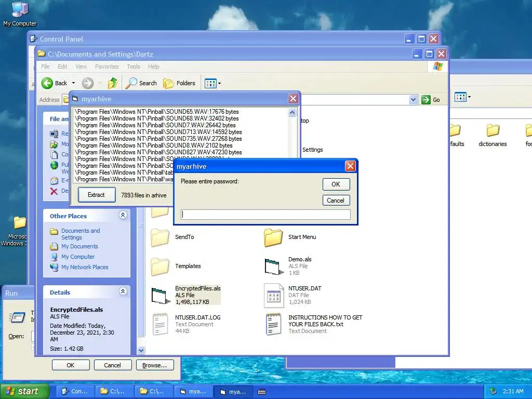Click the task pane scroll-down arrow

[x=141, y=350]
